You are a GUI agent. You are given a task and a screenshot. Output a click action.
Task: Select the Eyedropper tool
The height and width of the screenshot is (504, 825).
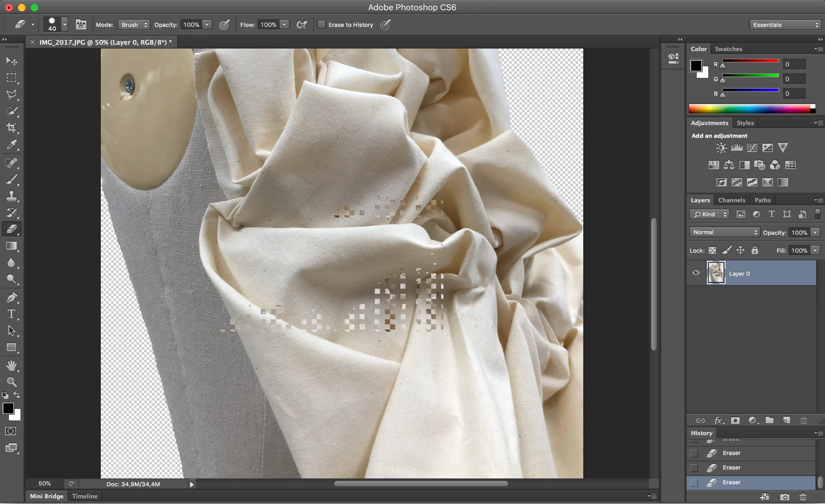tap(12, 145)
